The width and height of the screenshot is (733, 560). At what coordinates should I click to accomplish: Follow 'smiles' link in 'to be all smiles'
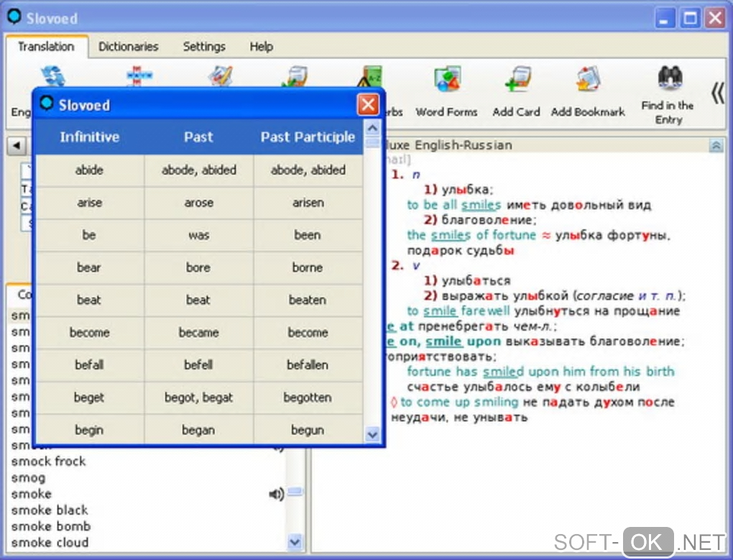(481, 205)
